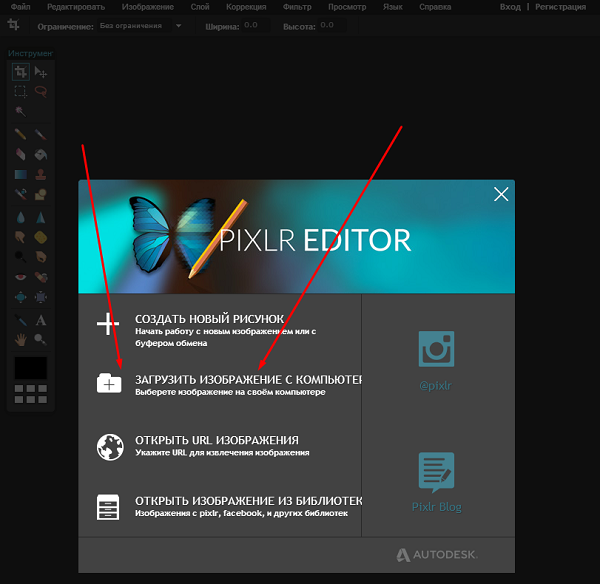Select the Red Eye Reduction tool

click(x=21, y=277)
